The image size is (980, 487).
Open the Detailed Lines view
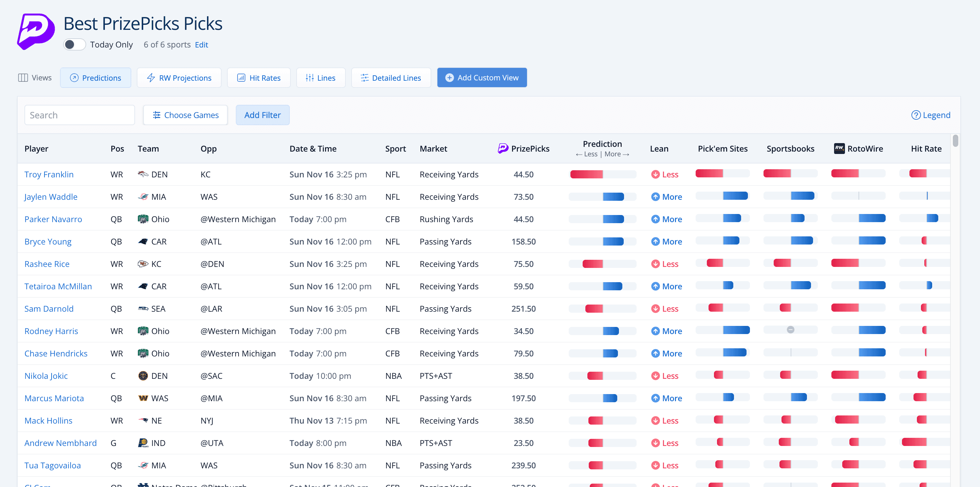[x=391, y=78]
